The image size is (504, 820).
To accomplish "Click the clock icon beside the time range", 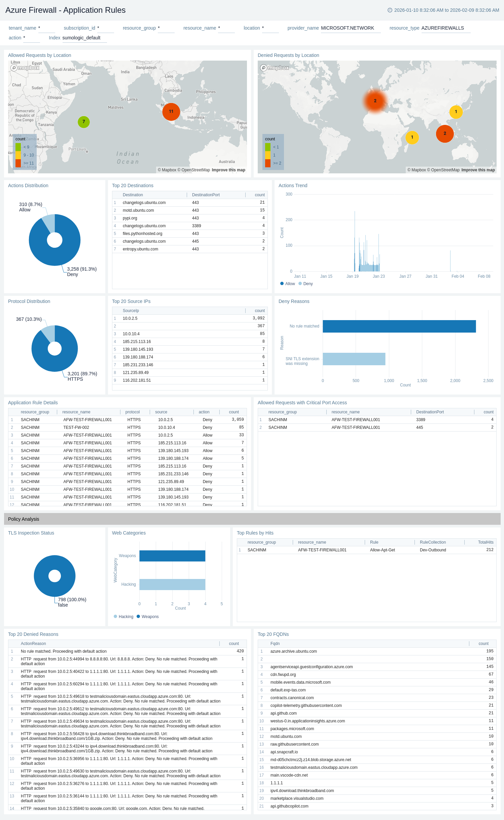I will [x=390, y=10].
